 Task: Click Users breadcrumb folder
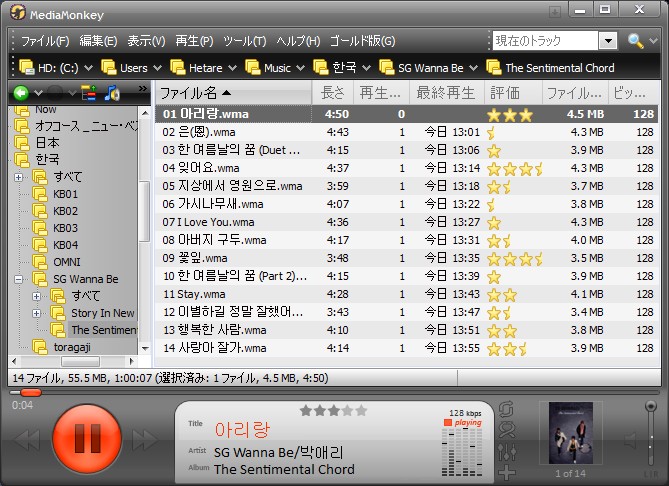coord(125,68)
